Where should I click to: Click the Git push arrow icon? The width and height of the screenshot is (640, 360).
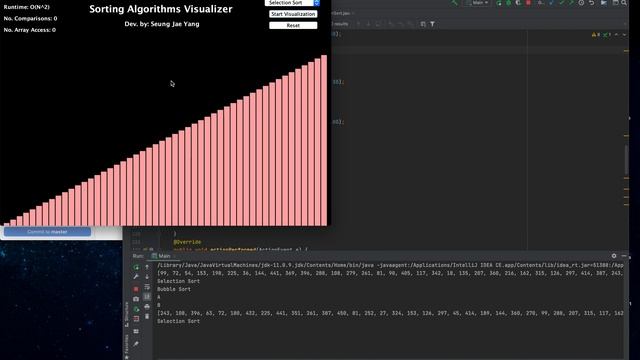(x=571, y=3)
